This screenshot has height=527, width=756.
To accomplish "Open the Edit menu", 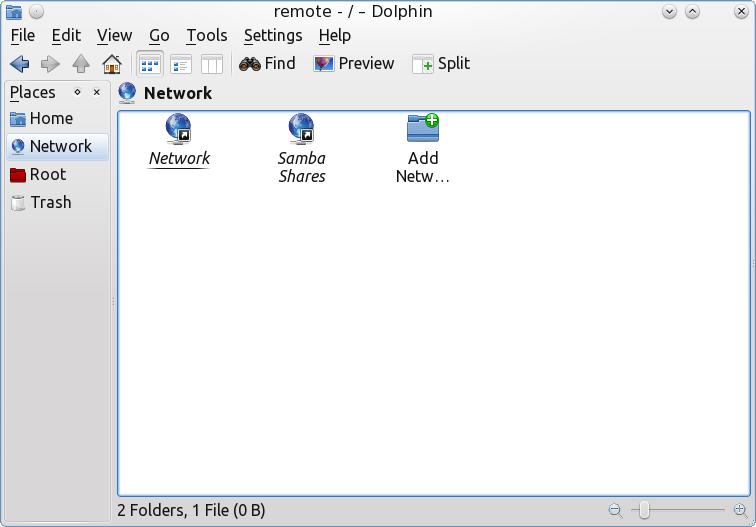I will (66, 36).
